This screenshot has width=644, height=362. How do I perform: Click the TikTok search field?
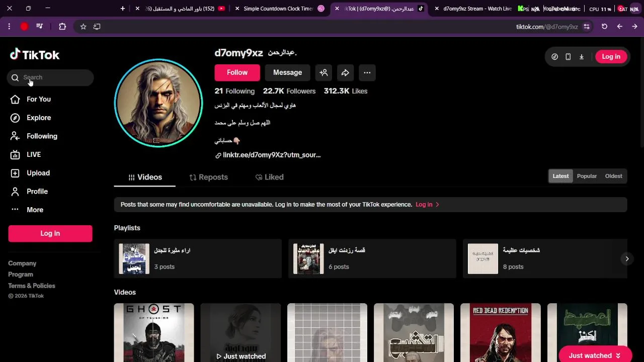(x=50, y=77)
